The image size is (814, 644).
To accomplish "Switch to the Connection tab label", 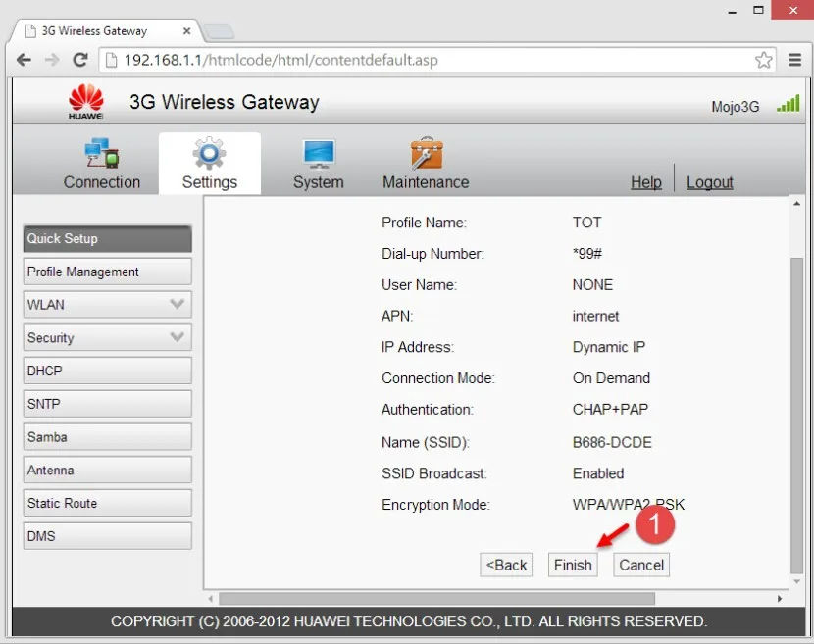I will 102,182.
